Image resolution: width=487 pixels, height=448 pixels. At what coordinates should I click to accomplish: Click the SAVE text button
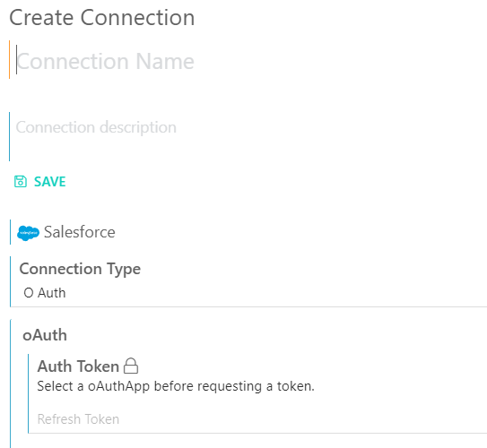(49, 182)
